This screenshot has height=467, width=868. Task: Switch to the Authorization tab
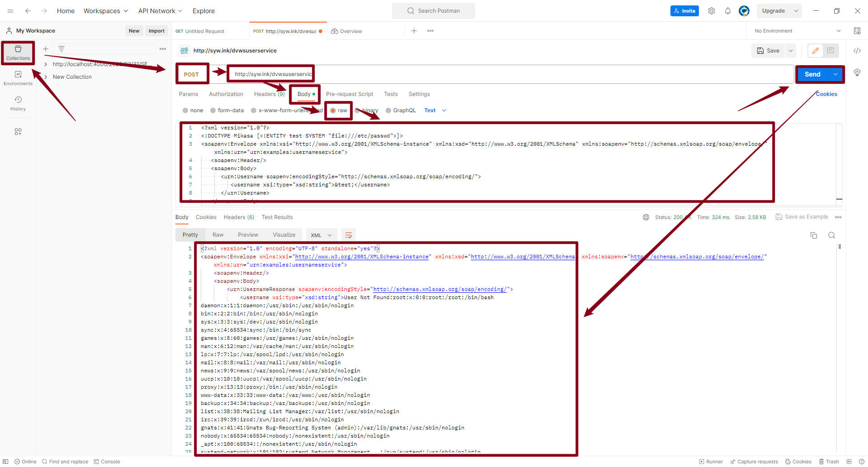pos(226,94)
